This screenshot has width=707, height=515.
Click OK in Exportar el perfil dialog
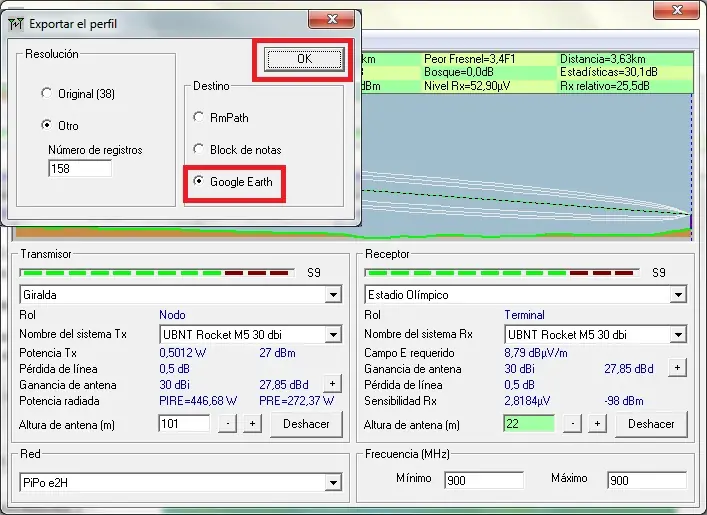304,59
